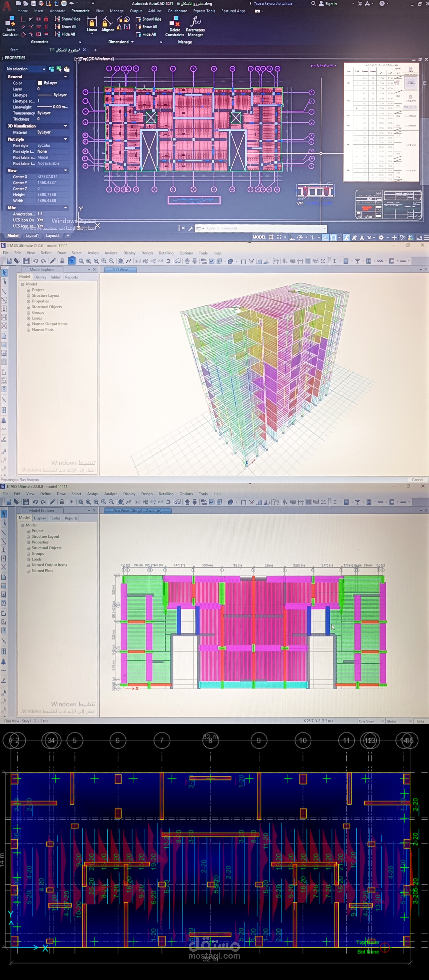Image resolution: width=429 pixels, height=980 pixels.
Task: Click the pointer select tool in 3-D View ETABS sidebar
Action: point(4,273)
